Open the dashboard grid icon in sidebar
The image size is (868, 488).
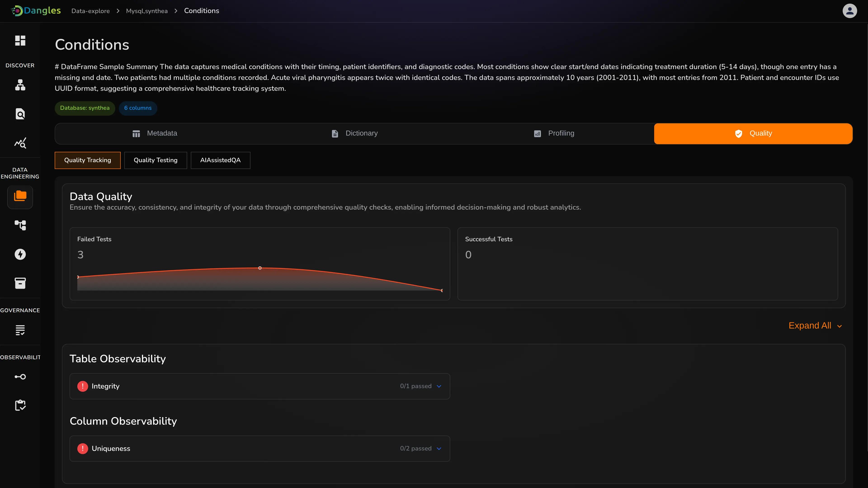(20, 40)
